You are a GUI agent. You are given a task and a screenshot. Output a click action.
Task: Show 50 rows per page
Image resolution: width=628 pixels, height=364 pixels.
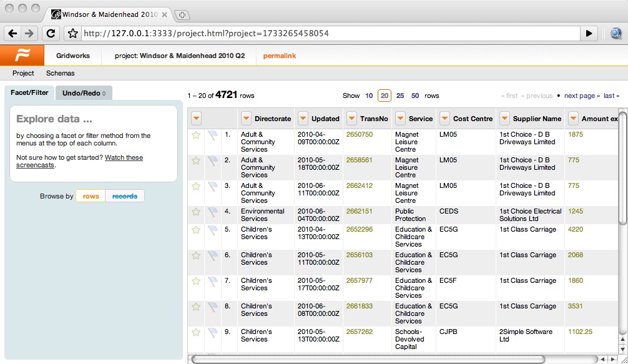pos(415,96)
